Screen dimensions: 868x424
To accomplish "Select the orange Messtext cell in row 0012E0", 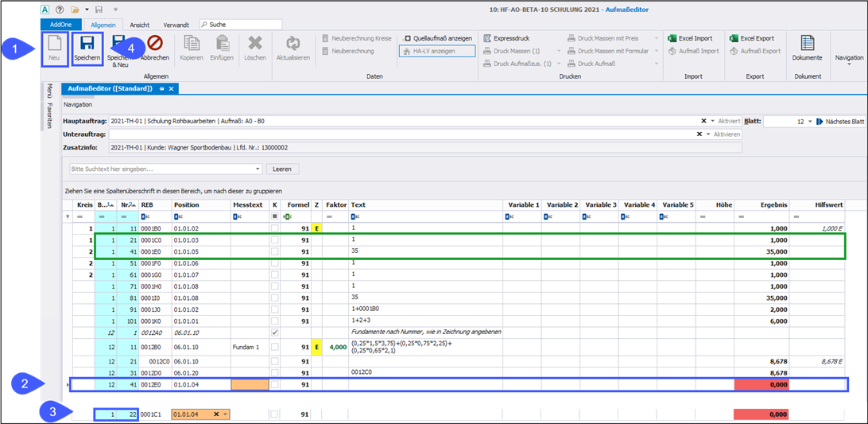I will point(250,384).
